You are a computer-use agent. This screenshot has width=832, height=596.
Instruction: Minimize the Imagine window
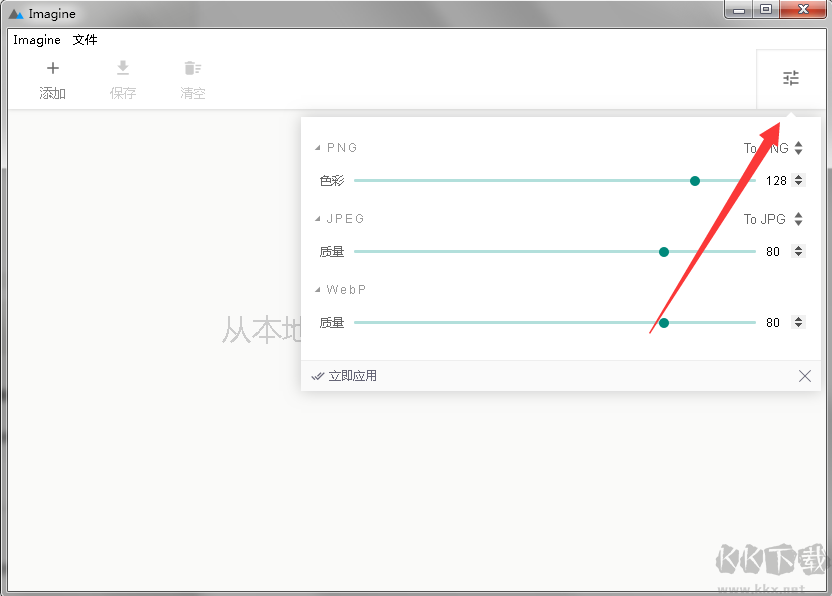(739, 9)
